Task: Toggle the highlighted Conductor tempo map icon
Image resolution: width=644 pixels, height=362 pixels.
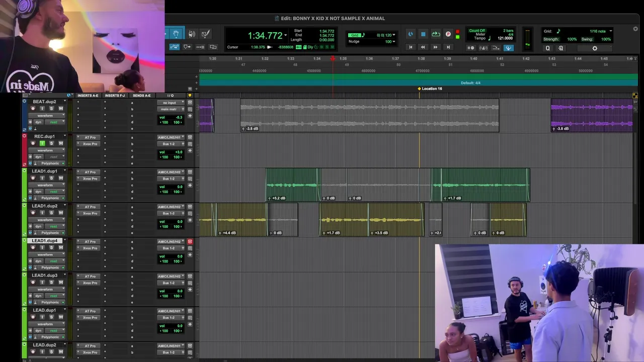Action: coord(508,48)
